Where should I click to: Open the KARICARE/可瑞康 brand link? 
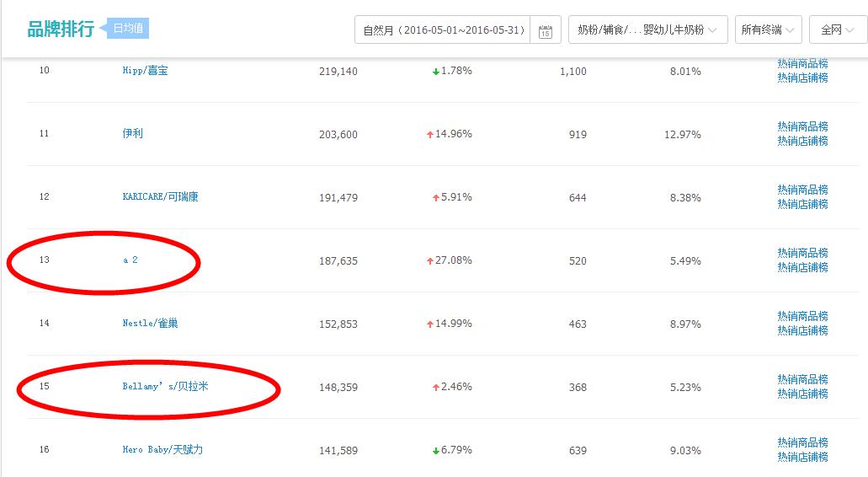(x=161, y=196)
